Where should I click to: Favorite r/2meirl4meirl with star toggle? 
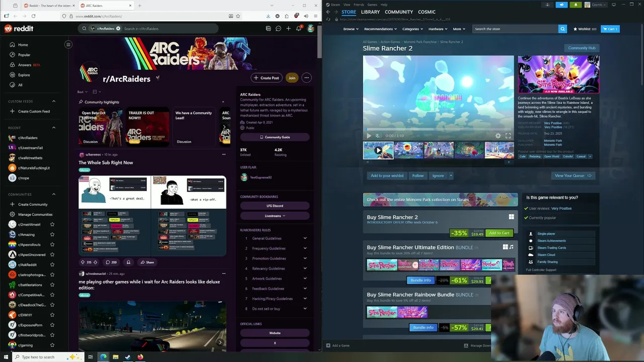click(x=52, y=225)
